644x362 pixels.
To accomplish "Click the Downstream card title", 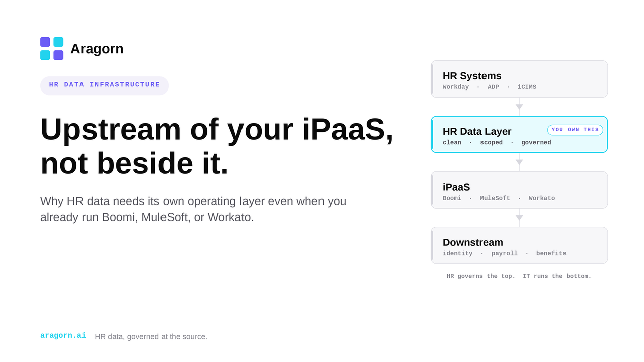I will pyautogui.click(x=473, y=242).
